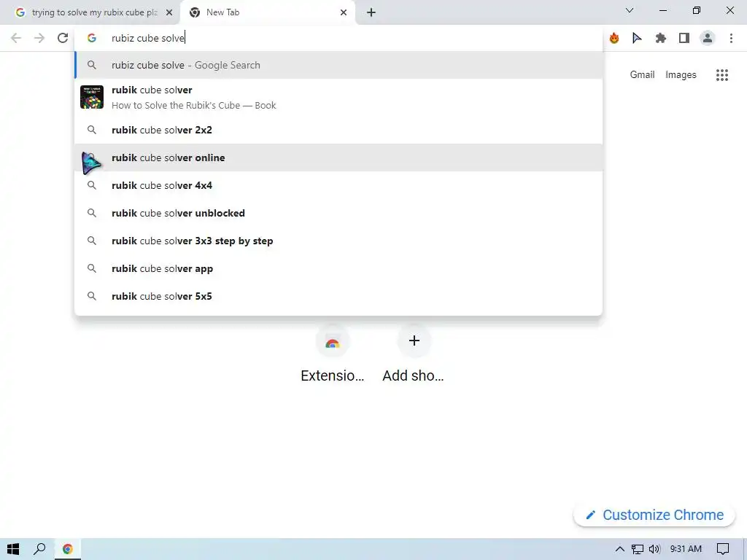This screenshot has height=560, width=747.
Task: Choose 'rubik cube solver 2x2' suggestion
Action: point(338,130)
